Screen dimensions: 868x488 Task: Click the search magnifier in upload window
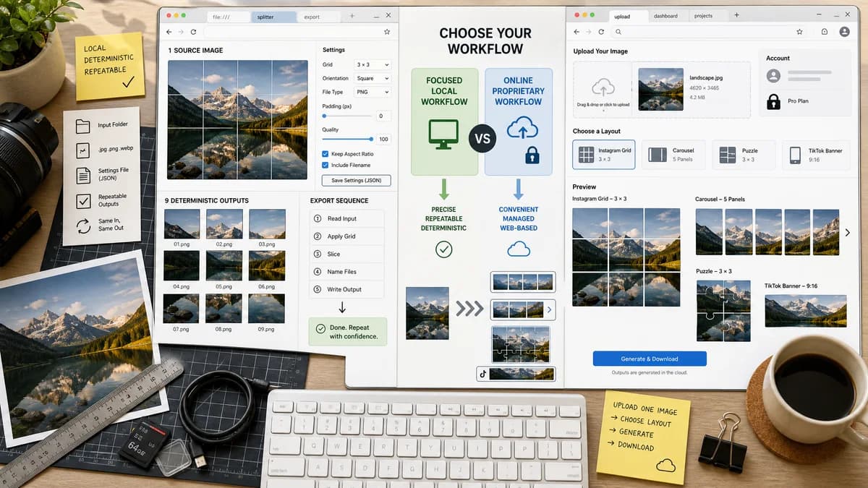(x=618, y=32)
